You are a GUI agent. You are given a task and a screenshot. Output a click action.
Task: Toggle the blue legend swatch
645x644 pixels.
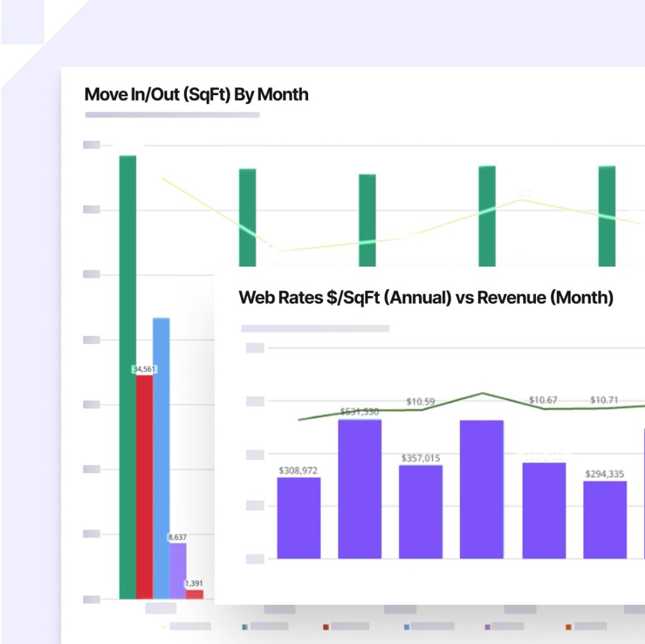(407, 627)
